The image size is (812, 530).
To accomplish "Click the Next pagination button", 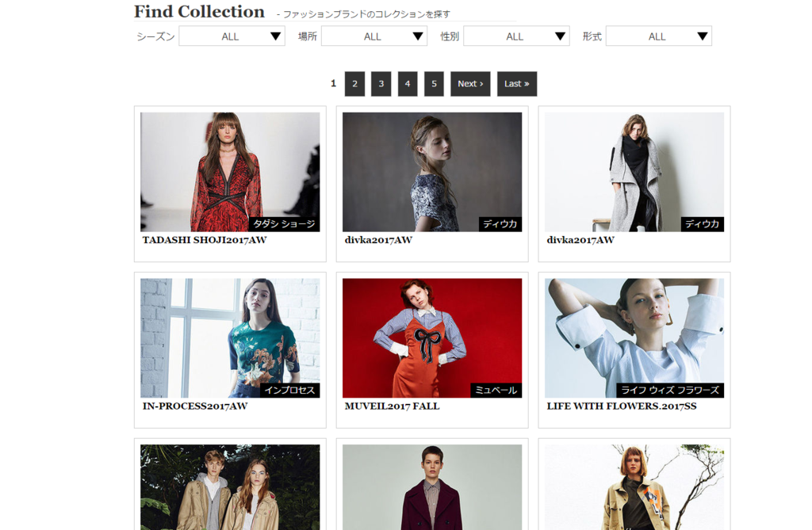I will point(470,84).
